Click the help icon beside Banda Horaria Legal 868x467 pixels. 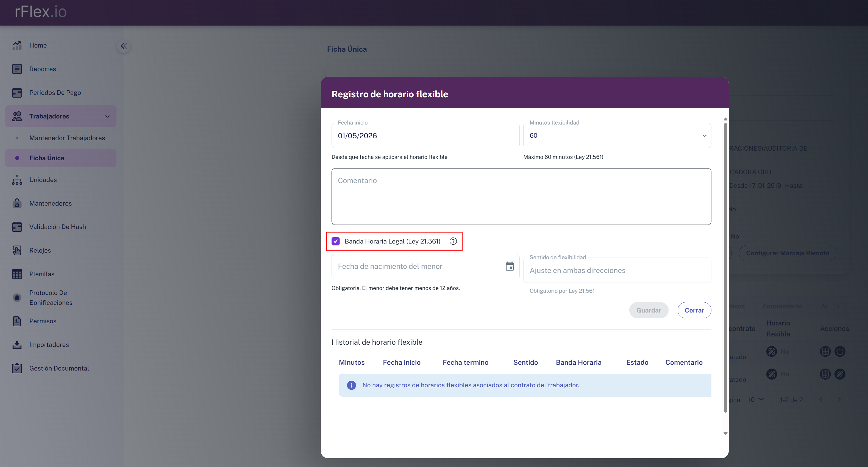tap(453, 241)
